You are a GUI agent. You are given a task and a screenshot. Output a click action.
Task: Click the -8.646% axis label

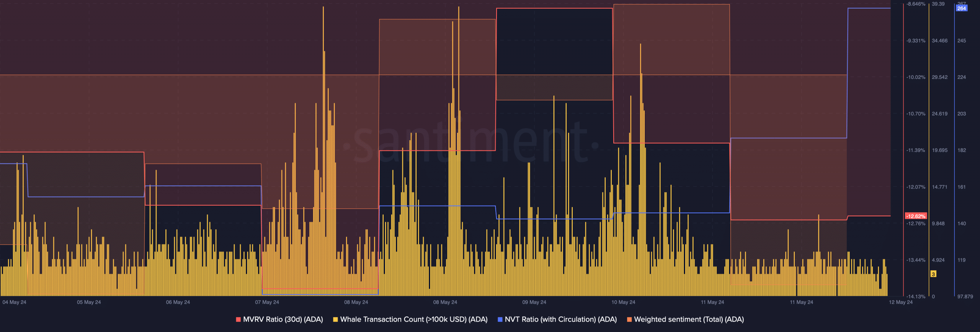[916, 4]
